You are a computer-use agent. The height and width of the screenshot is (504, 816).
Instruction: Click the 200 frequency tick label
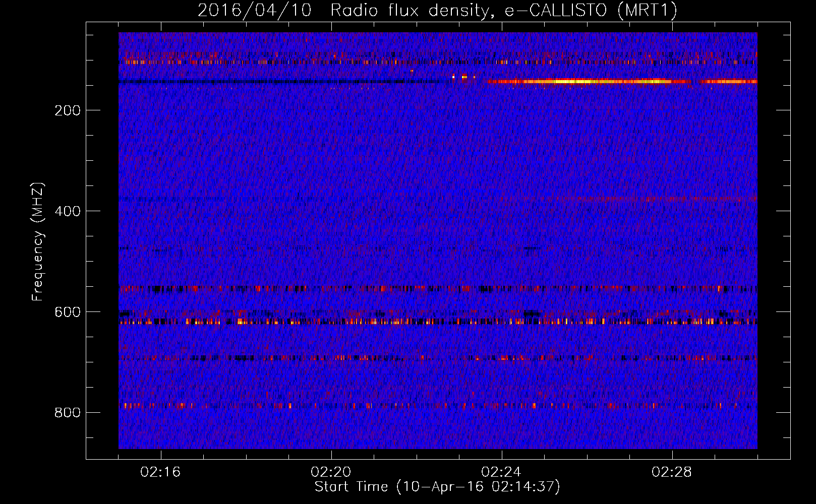[68, 110]
